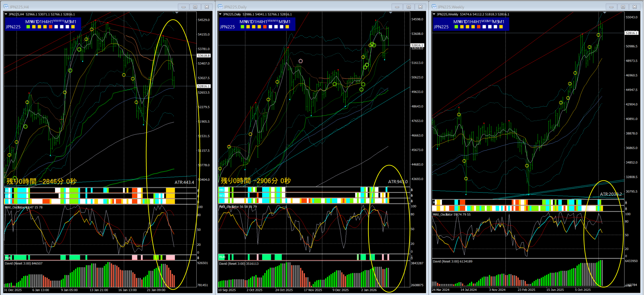The image size is (644, 295).
Task: Click the green MN square in H4 panel
Action: 28,27
